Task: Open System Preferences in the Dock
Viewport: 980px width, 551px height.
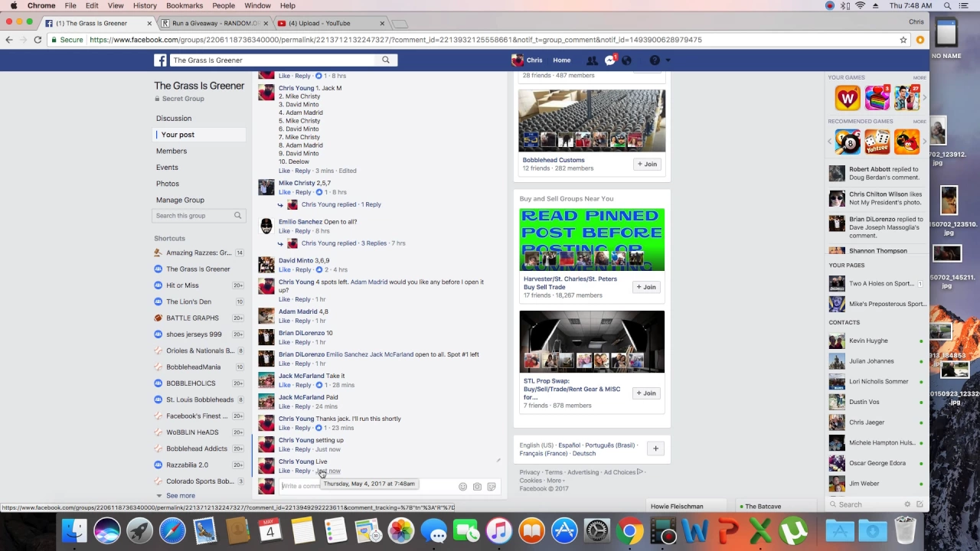Action: 597,531
